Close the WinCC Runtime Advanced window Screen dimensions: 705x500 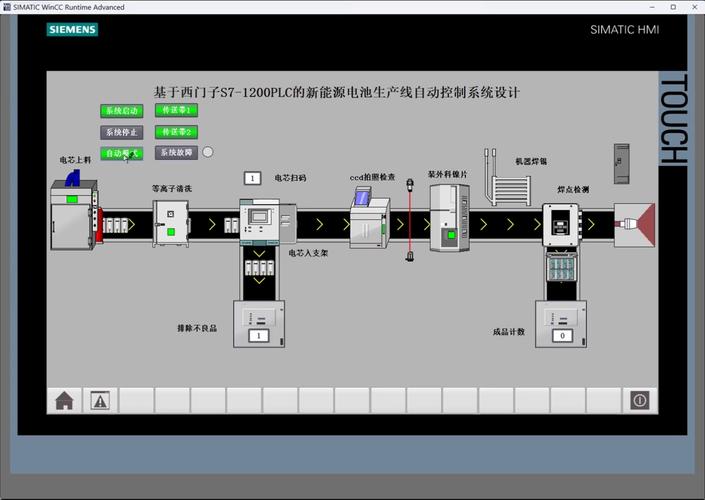[695, 7]
